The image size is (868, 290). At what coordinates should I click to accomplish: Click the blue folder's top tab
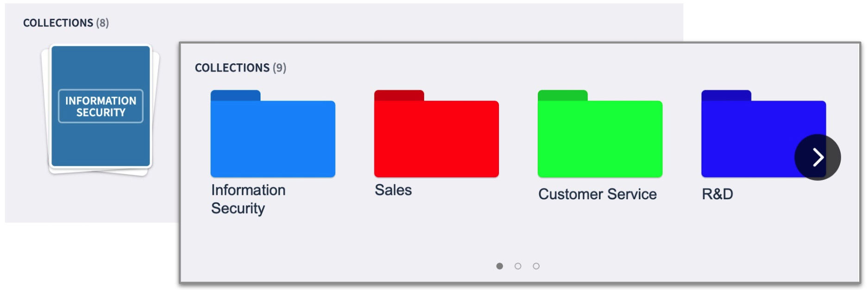(235, 95)
